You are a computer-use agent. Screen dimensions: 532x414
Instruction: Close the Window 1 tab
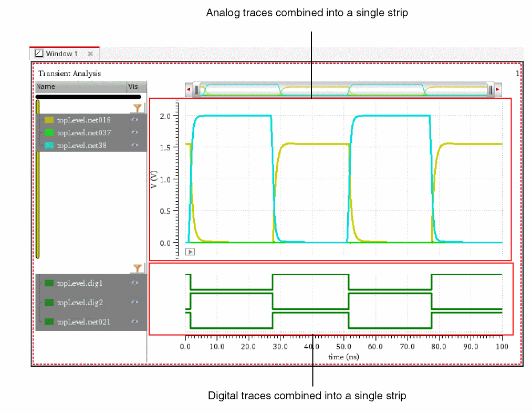pyautogui.click(x=90, y=54)
